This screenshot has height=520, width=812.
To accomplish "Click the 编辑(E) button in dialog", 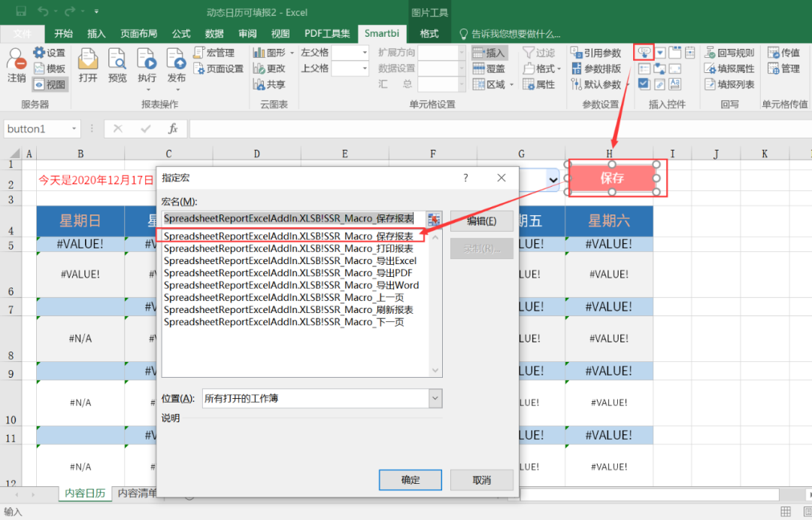I will point(482,220).
